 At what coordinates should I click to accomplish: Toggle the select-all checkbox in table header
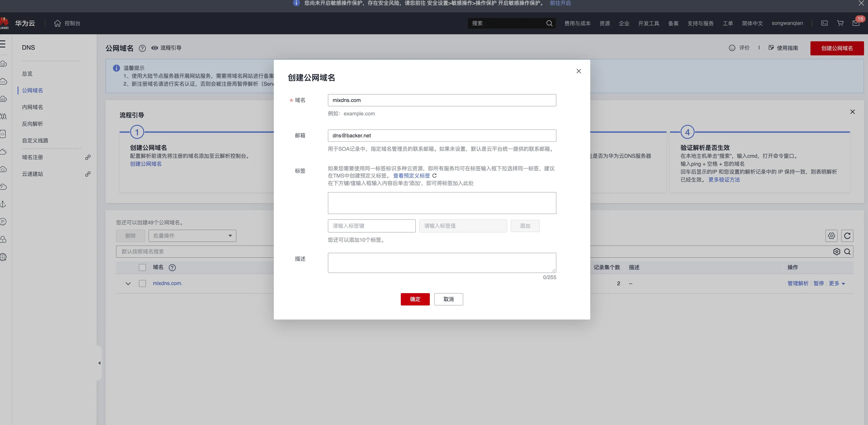(142, 267)
